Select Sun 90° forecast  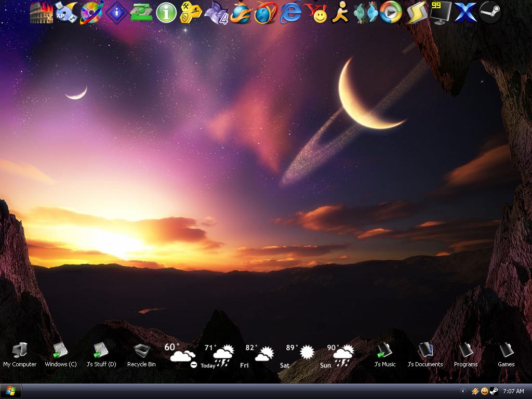click(337, 356)
